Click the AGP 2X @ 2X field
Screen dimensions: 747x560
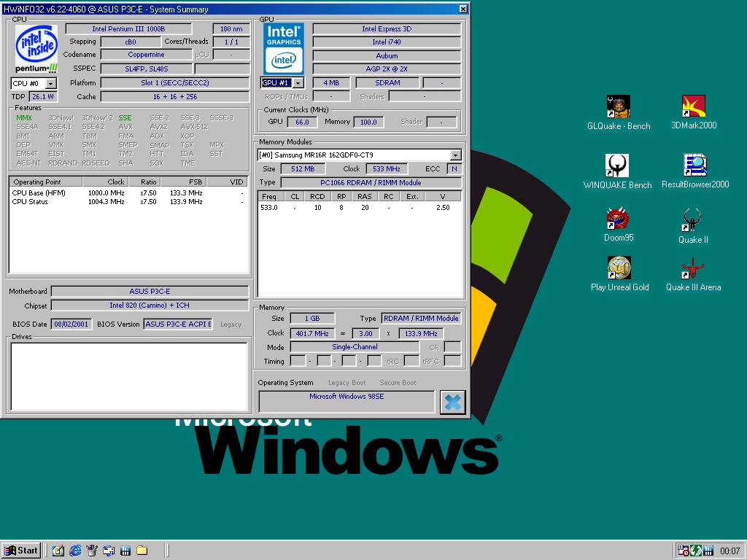[387, 69]
